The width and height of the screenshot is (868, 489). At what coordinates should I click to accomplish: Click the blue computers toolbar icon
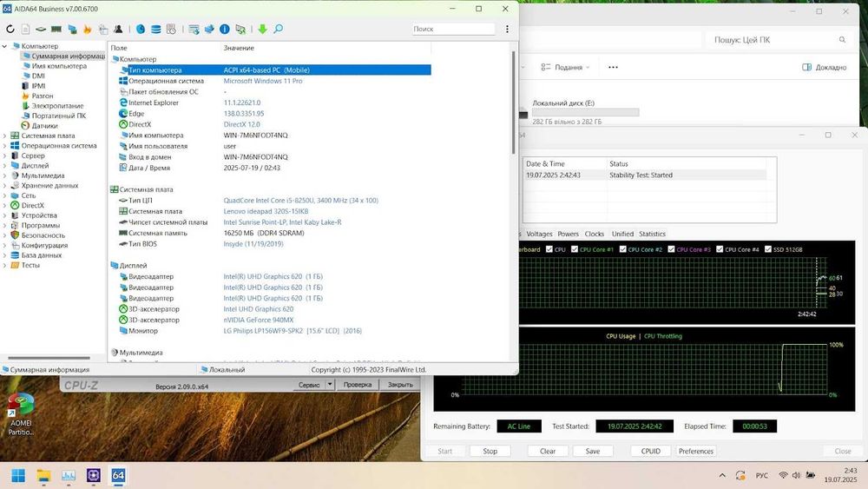pos(72,29)
